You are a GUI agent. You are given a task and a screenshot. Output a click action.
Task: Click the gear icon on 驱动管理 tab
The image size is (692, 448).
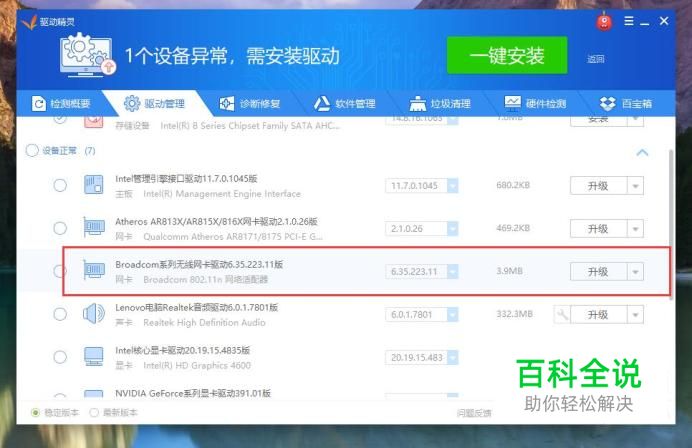[132, 104]
